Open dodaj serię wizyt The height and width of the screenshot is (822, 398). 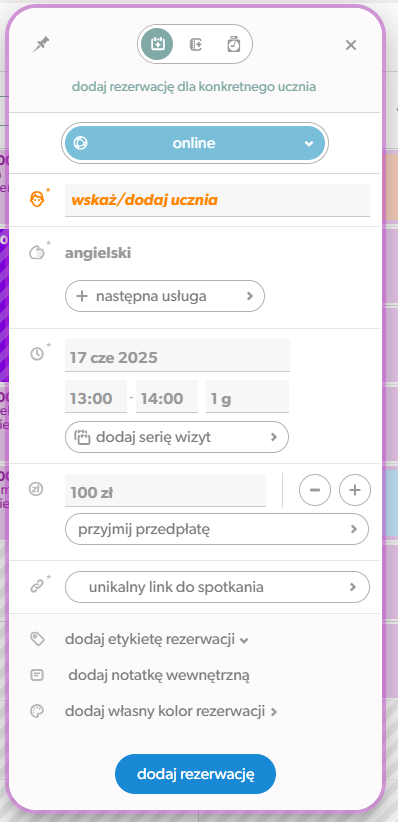(x=177, y=437)
